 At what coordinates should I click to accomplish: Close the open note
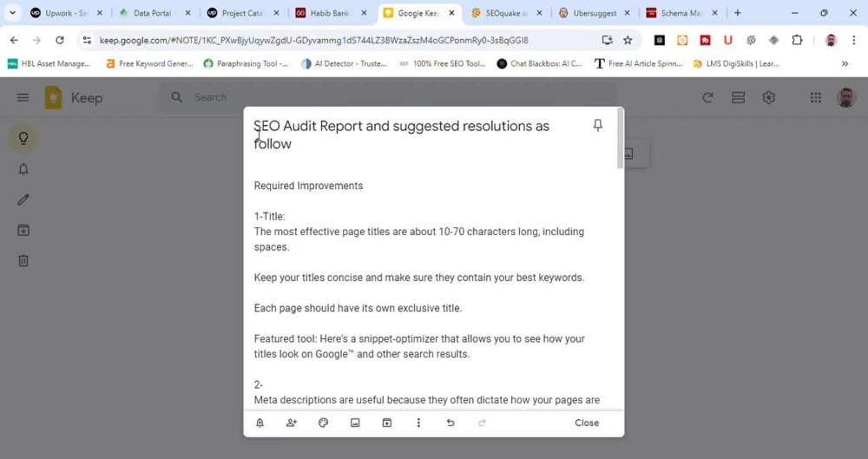587,423
